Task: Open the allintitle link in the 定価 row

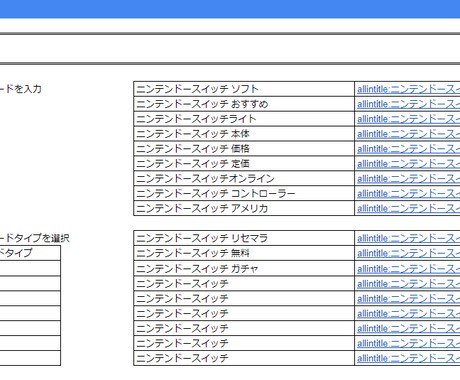Action: click(x=408, y=164)
